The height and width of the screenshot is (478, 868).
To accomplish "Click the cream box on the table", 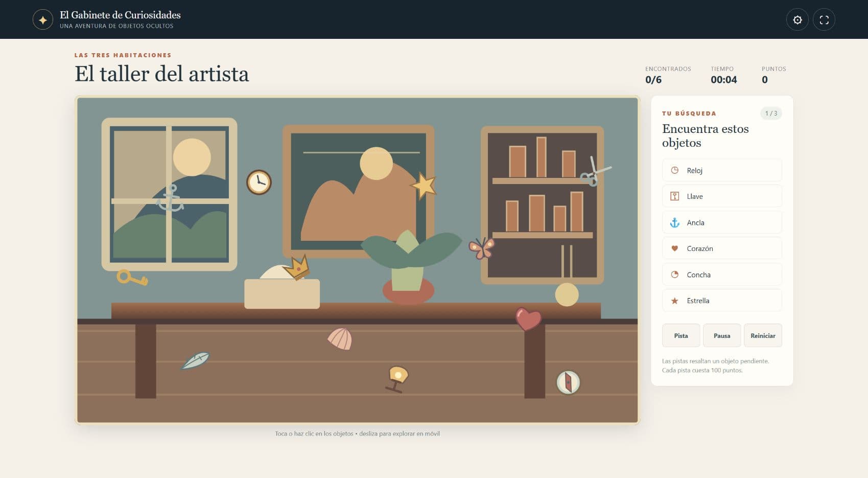I will (x=282, y=293).
